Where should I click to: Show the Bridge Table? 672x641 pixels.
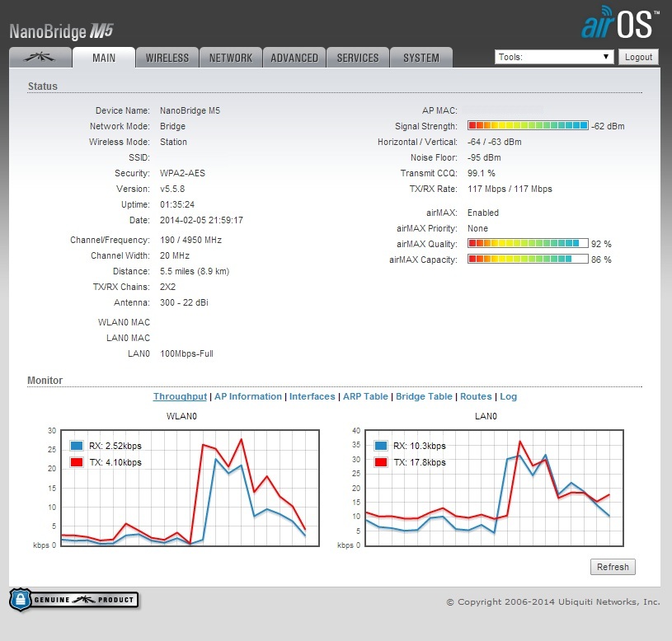[x=424, y=396]
